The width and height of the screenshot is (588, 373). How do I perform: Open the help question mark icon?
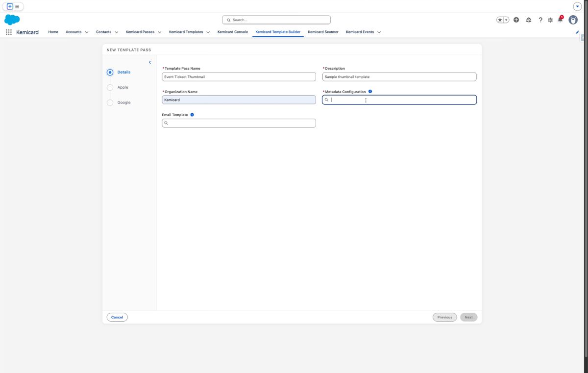tap(540, 20)
